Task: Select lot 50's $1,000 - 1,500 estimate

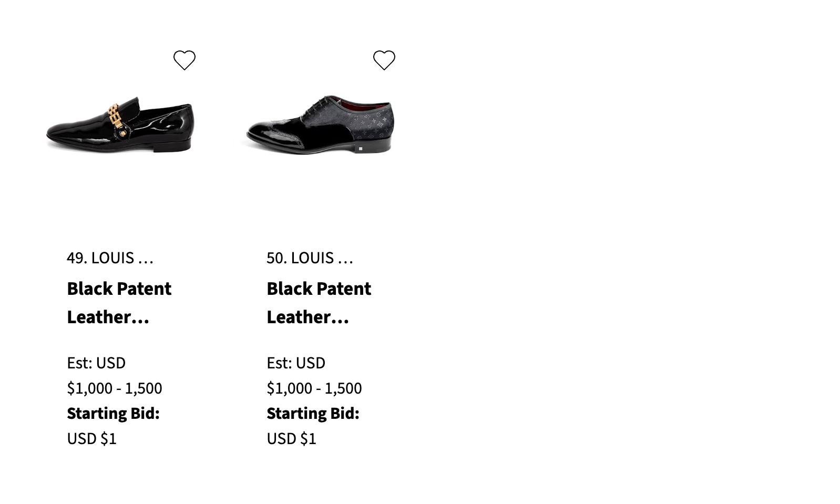Action: tap(314, 388)
